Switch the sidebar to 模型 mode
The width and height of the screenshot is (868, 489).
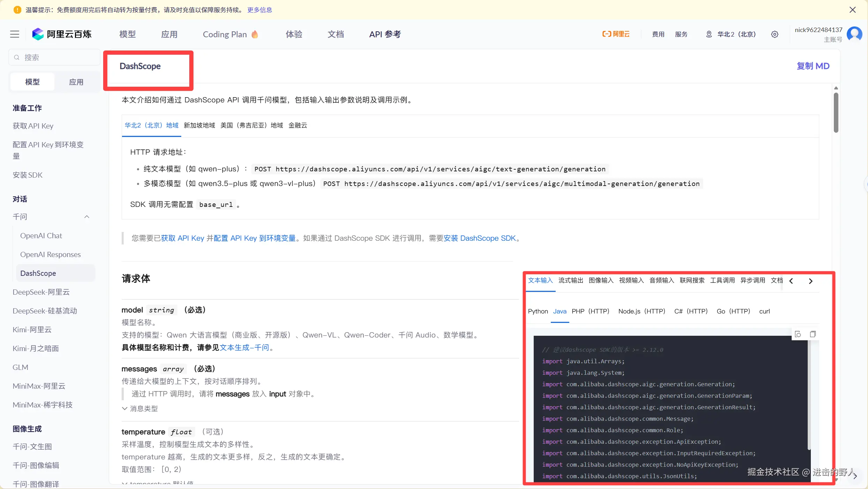pyautogui.click(x=32, y=82)
